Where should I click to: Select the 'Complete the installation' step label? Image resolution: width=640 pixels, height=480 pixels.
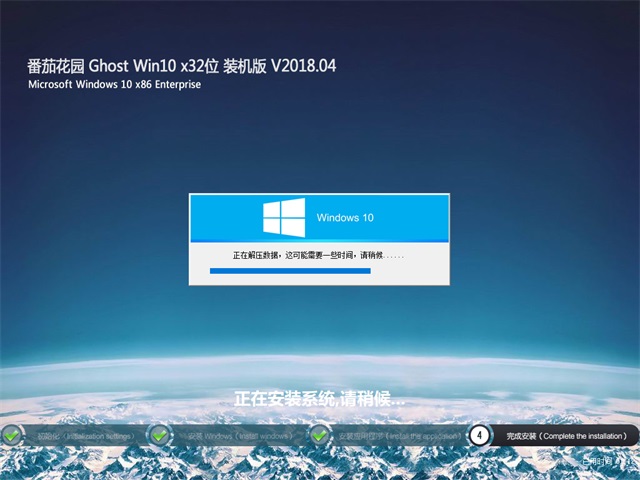coord(567,436)
